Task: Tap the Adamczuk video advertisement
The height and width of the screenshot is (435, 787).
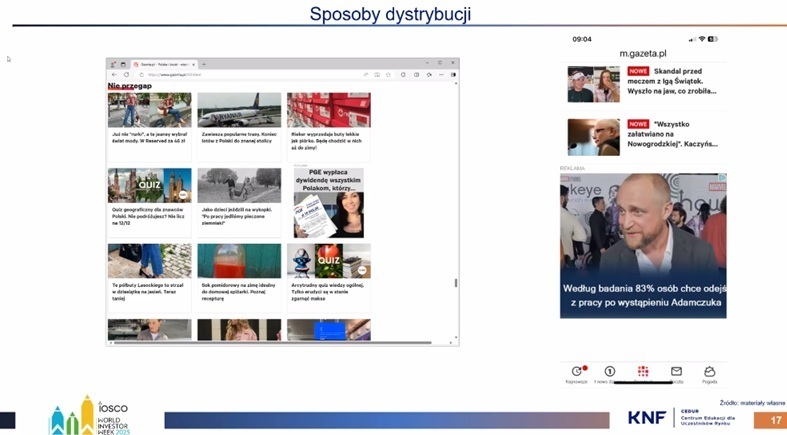Action: 643,245
